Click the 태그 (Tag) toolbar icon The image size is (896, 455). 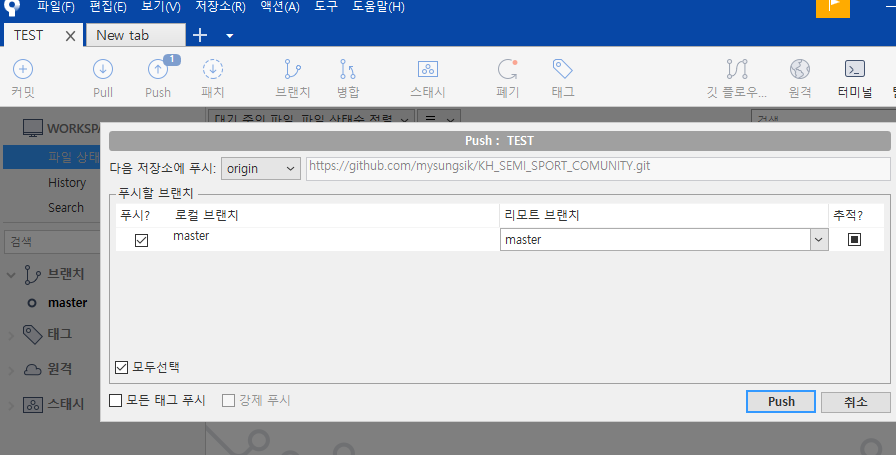[563, 69]
